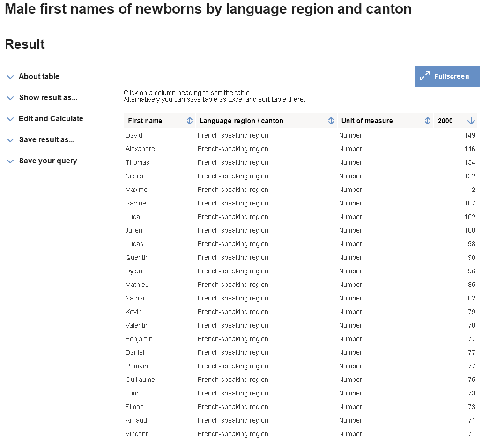
Task: Sort by Unit of measure arrows icon
Action: pos(427,121)
